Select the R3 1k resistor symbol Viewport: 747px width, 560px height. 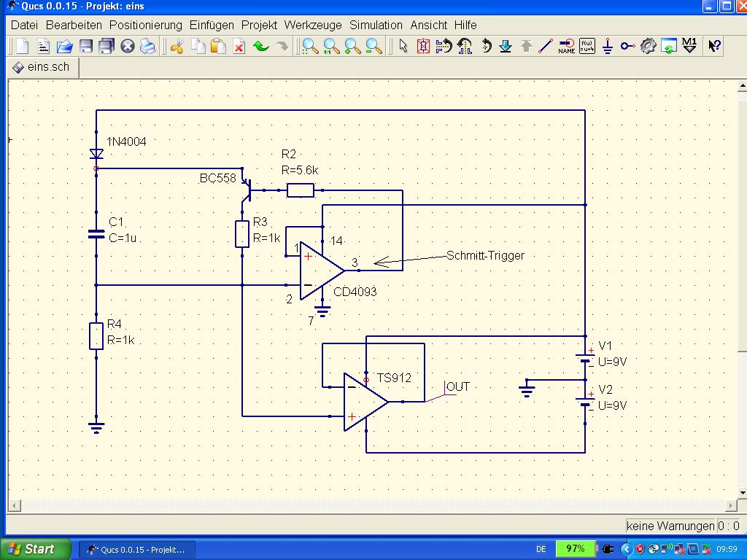coord(242,234)
